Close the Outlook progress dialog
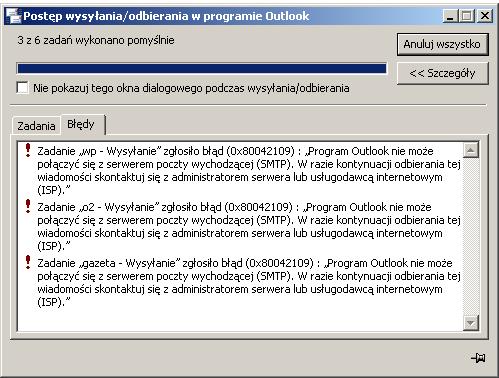Viewport: 499px width, 378px height. 484,16
